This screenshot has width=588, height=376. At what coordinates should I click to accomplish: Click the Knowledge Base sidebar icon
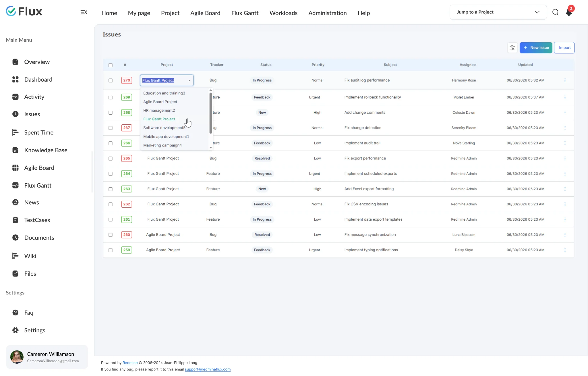point(16,150)
